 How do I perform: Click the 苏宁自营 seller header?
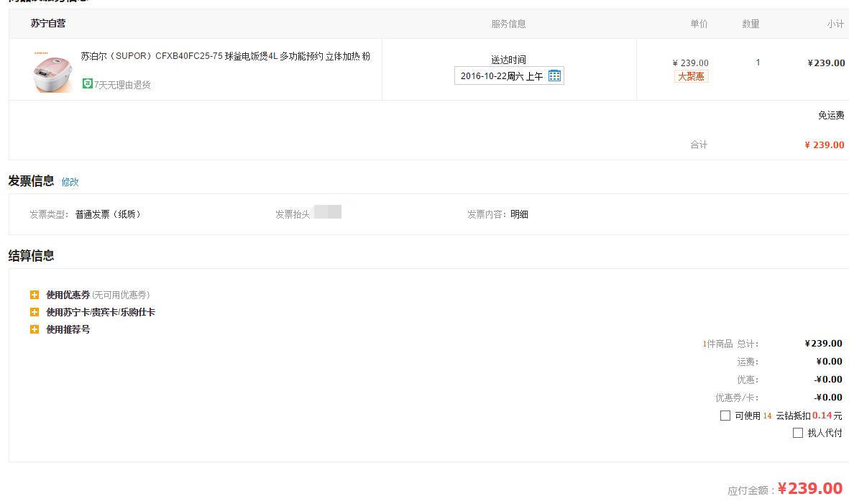[x=48, y=23]
